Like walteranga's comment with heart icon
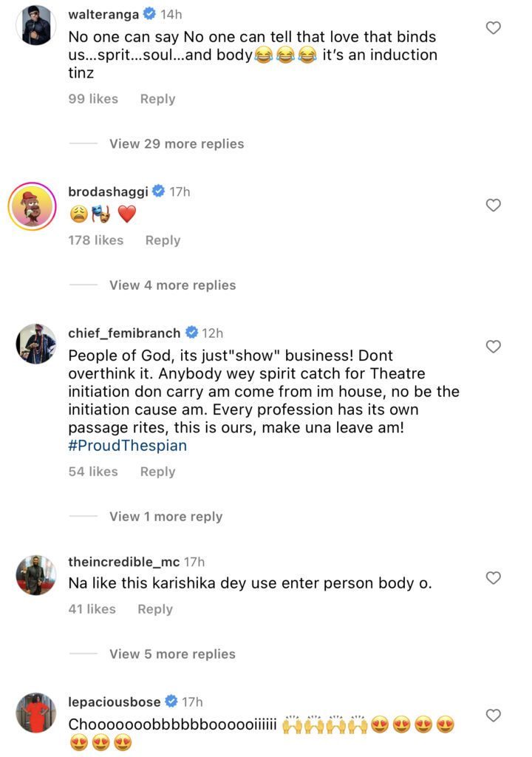Image resolution: width=532 pixels, height=757 pixels. pyautogui.click(x=493, y=28)
